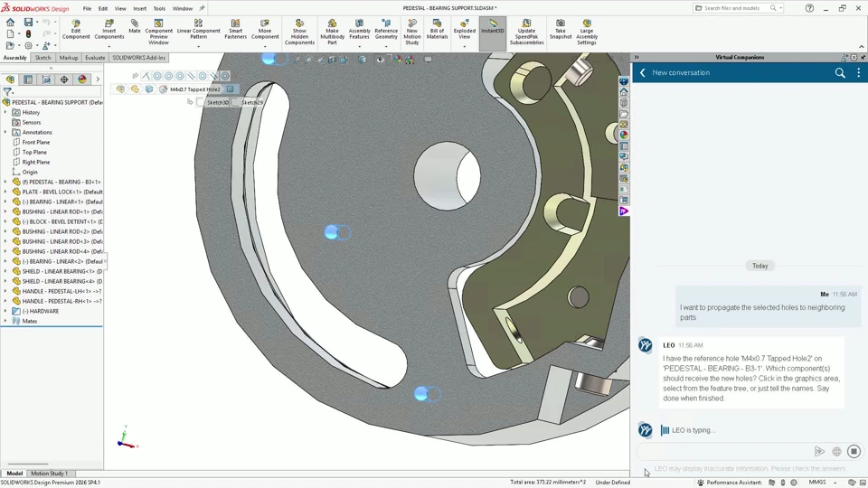
Task: Search within the Virtual Companions conversation
Action: (840, 72)
